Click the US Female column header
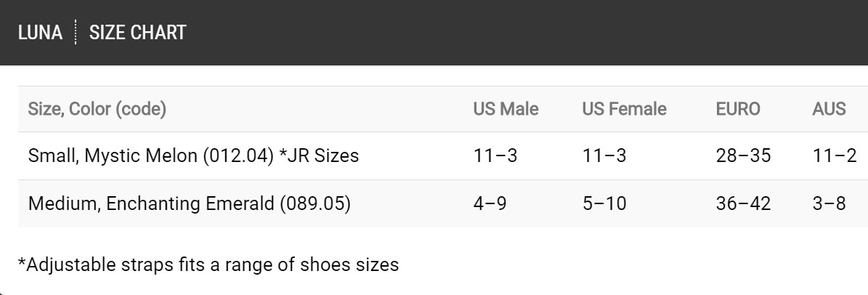The height and width of the screenshot is (295, 868). (x=624, y=109)
